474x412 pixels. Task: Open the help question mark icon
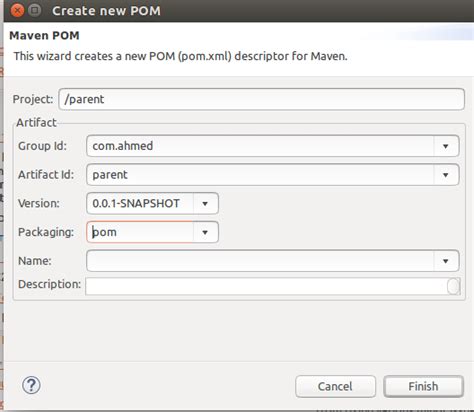[x=31, y=385]
